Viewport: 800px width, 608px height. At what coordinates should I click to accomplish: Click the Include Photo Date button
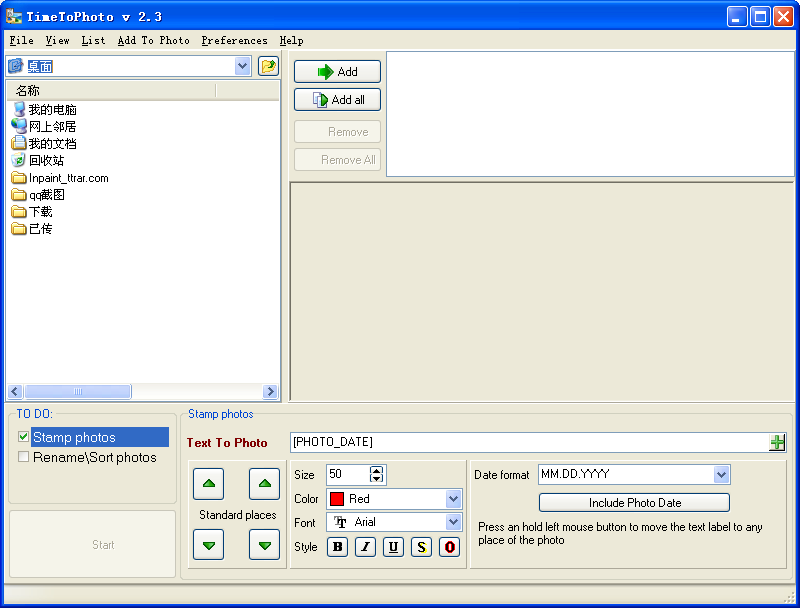click(634, 503)
